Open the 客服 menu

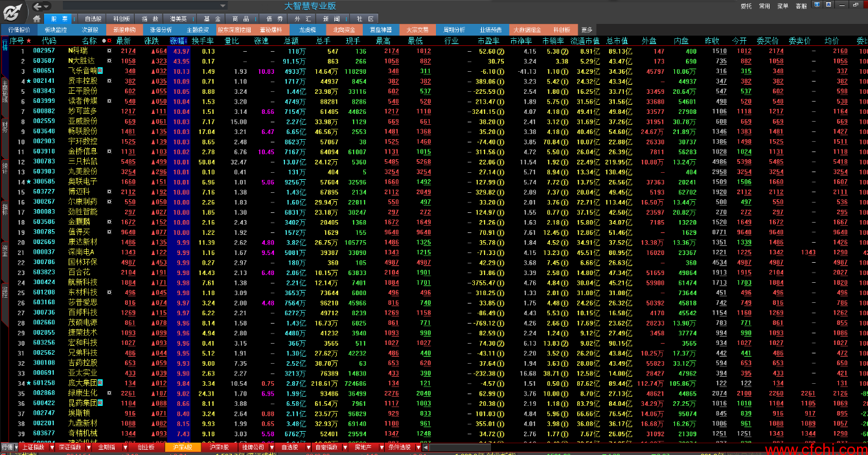(x=801, y=6)
